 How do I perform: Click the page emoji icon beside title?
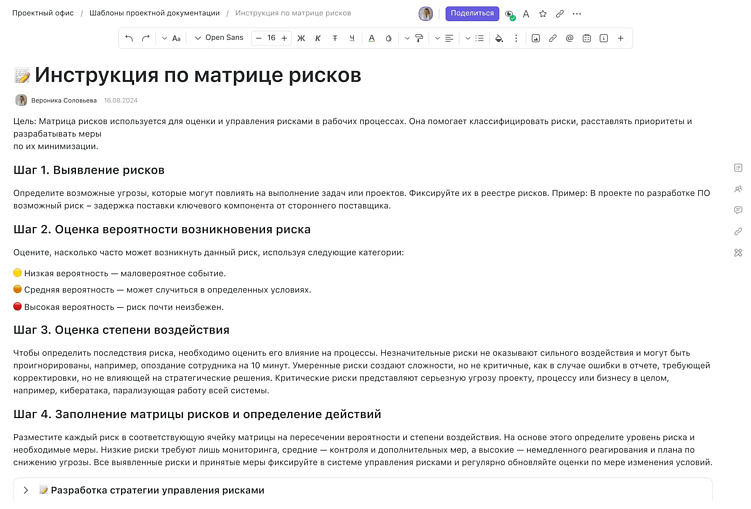tap(22, 76)
